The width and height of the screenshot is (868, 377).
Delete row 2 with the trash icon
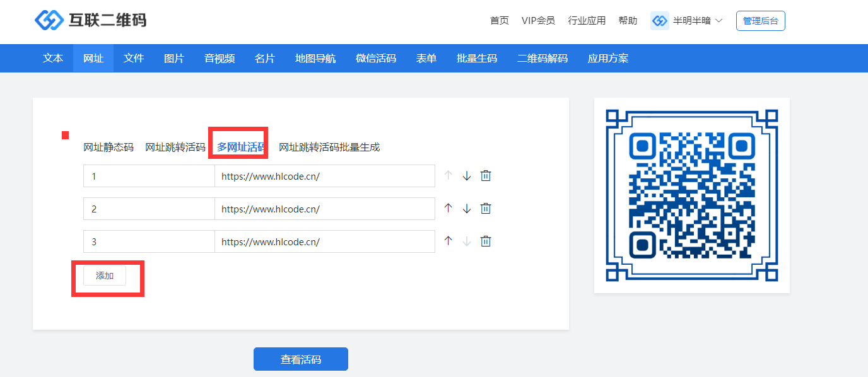486,209
